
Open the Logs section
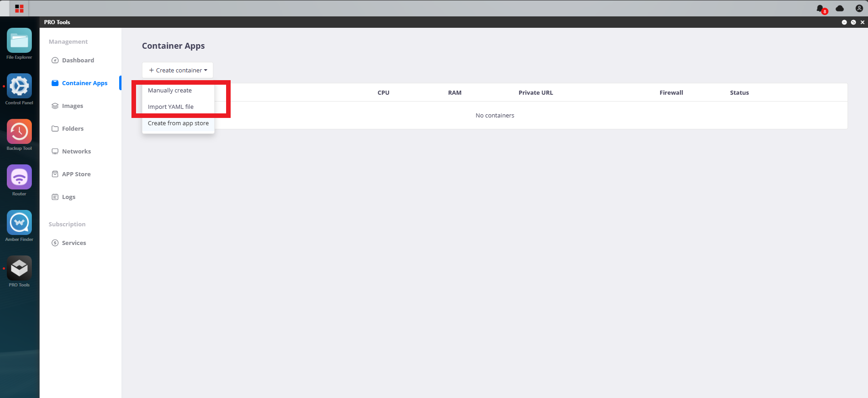coord(63,197)
